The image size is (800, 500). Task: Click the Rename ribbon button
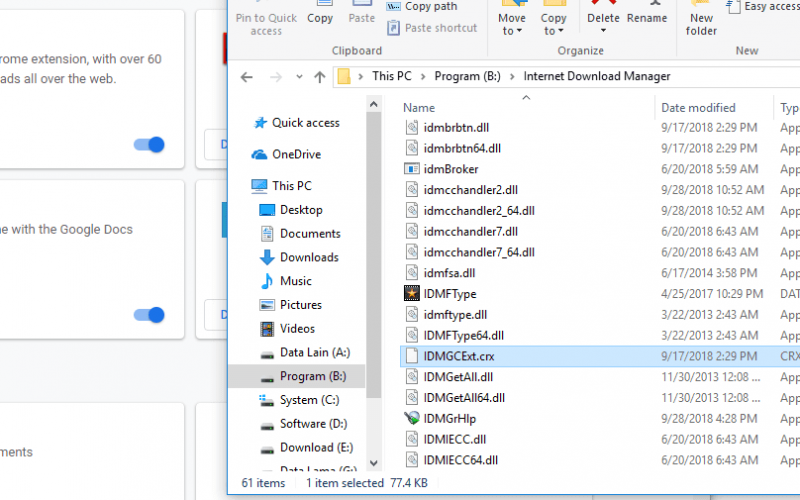pos(647,12)
